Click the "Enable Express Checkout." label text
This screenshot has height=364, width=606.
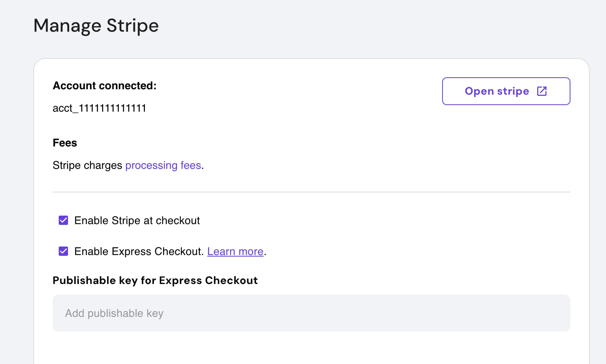coord(139,252)
